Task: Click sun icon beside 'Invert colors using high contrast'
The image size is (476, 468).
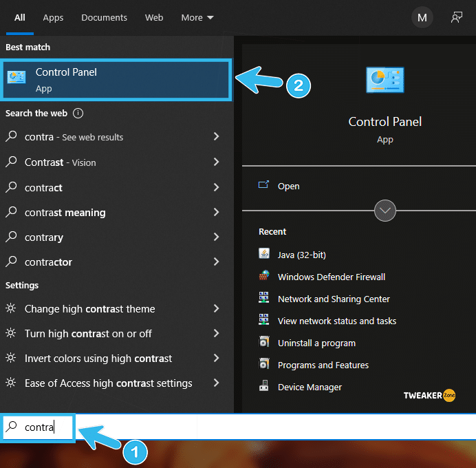Action: coord(11,358)
